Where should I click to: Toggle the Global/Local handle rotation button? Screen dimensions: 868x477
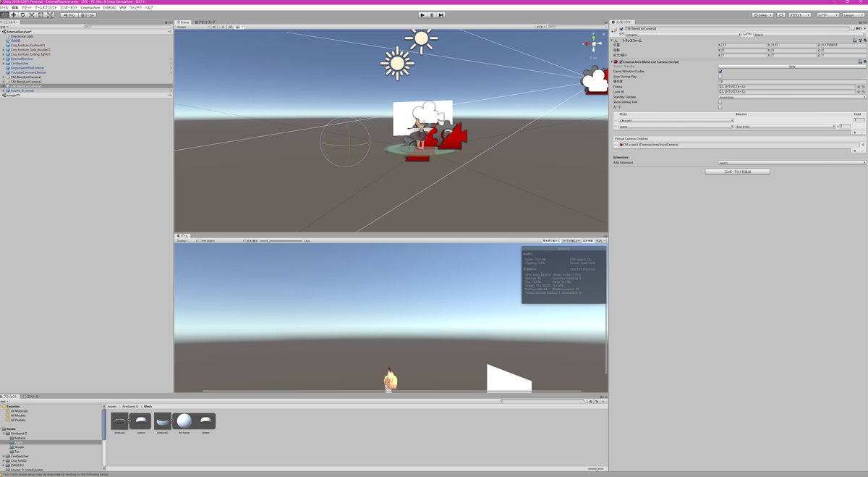tap(88, 14)
